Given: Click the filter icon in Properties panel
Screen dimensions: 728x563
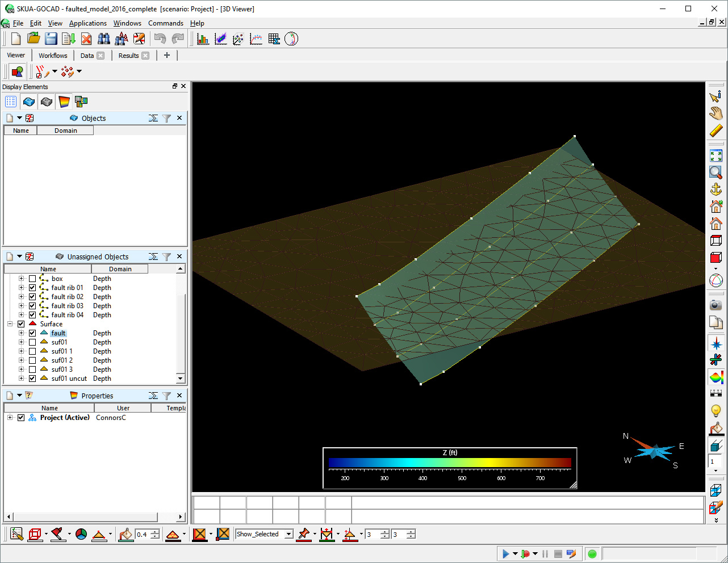Looking at the screenshot, I should pyautogui.click(x=166, y=396).
